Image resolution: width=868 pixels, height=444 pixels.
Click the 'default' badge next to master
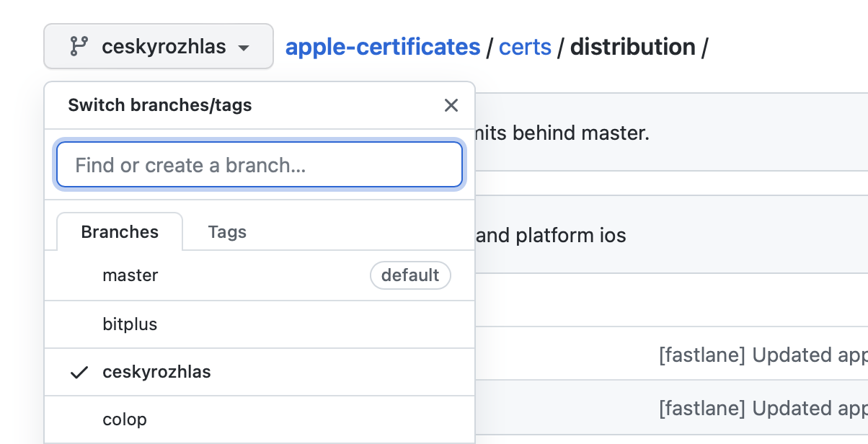point(410,275)
